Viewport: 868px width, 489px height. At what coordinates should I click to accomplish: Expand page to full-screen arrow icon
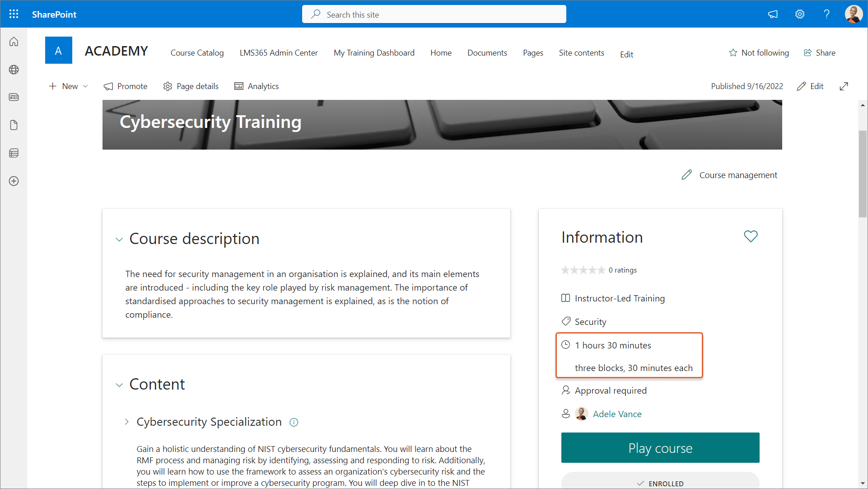844,86
